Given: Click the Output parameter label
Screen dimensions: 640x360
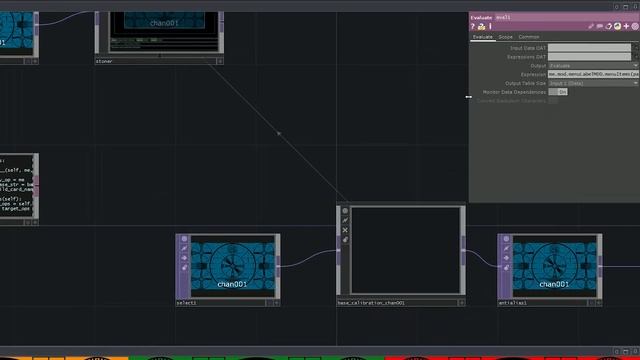Looking at the screenshot, I should pyautogui.click(x=538, y=66).
